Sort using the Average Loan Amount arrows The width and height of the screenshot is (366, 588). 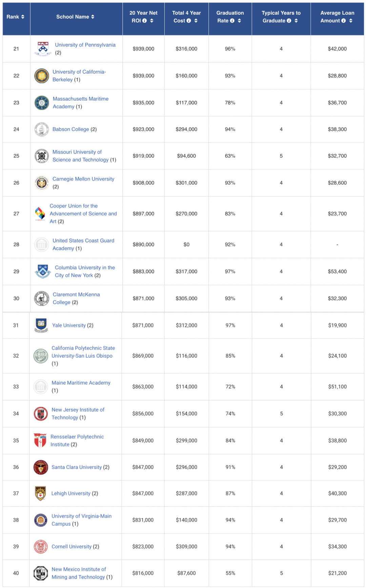[x=351, y=21]
